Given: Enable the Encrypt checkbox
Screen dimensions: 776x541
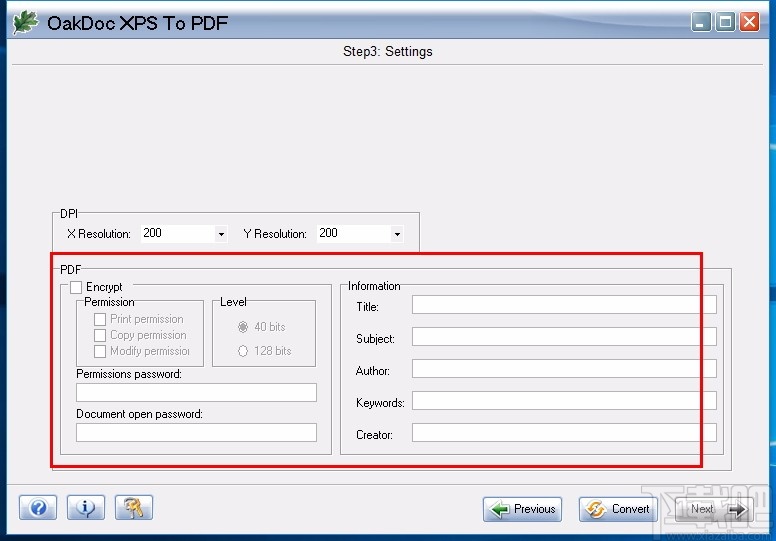Looking at the screenshot, I should click(x=76, y=287).
